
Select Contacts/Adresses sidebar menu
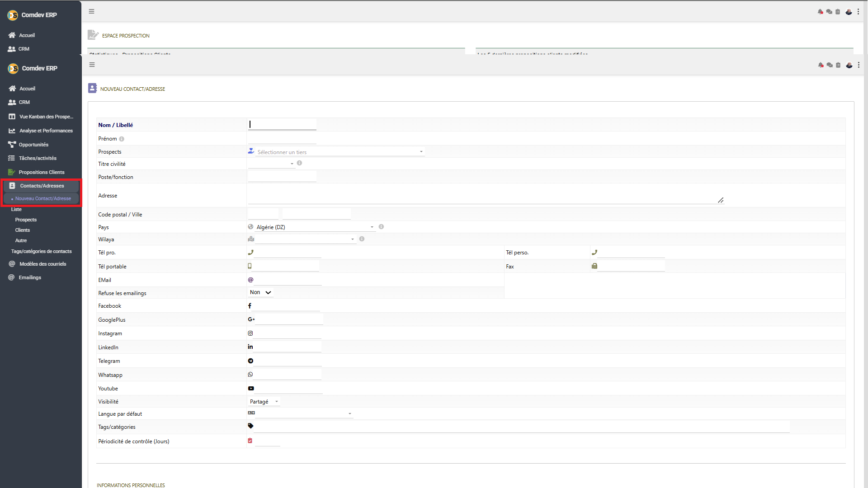[x=41, y=186]
